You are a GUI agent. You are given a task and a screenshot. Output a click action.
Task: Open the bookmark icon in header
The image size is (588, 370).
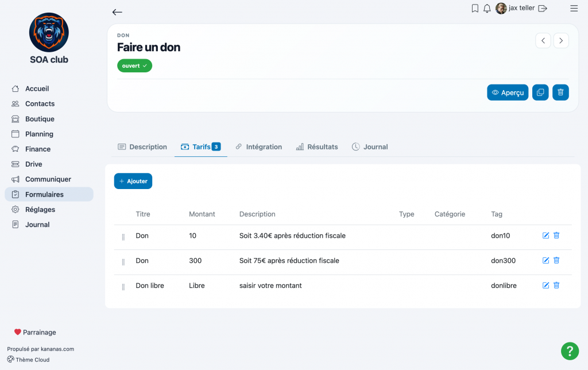[x=475, y=8]
